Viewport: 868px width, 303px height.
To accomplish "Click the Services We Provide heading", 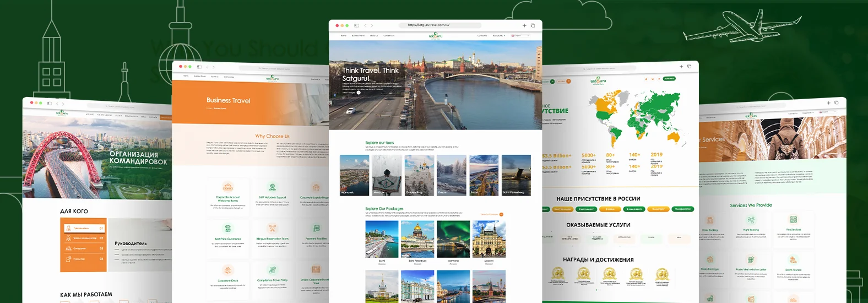I will coord(751,205).
